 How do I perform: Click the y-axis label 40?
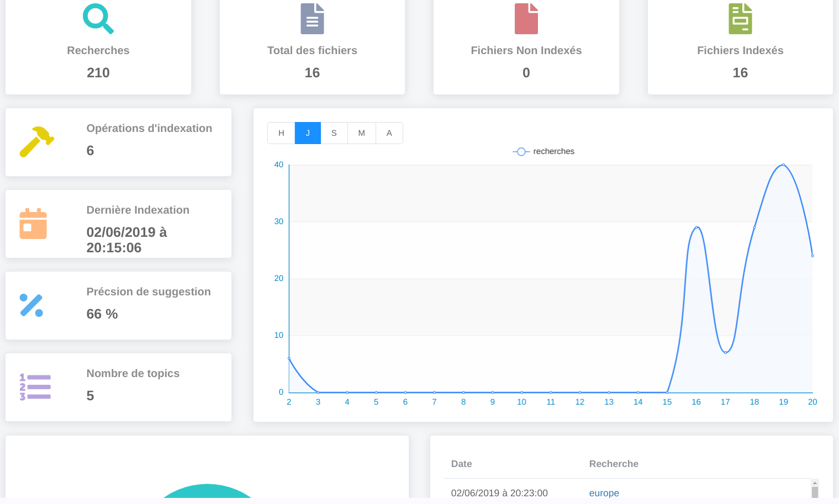(279, 165)
